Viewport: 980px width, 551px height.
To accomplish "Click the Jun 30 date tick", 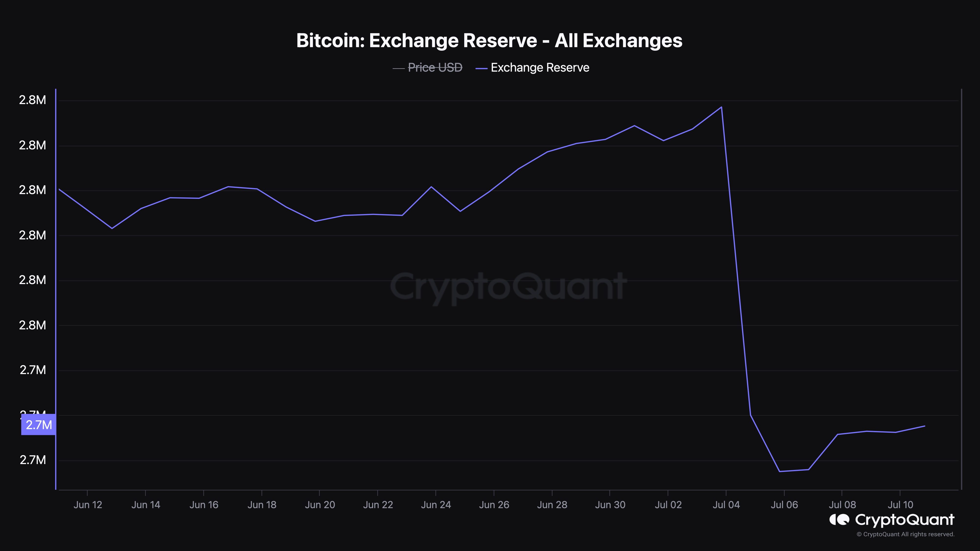I will [x=610, y=505].
